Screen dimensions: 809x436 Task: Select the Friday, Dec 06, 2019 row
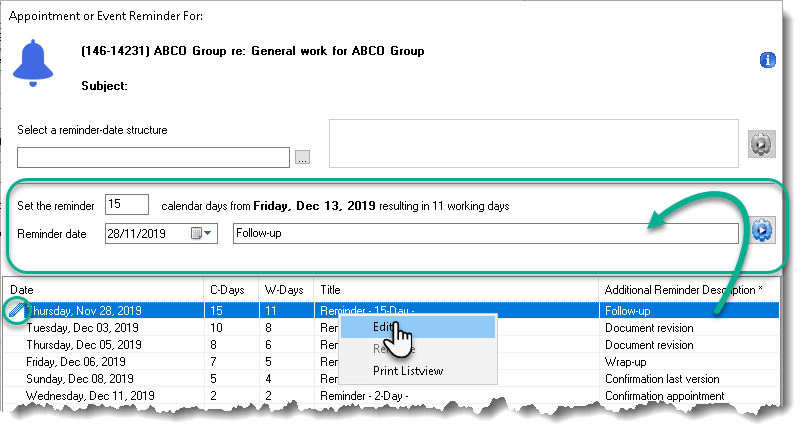(x=391, y=362)
